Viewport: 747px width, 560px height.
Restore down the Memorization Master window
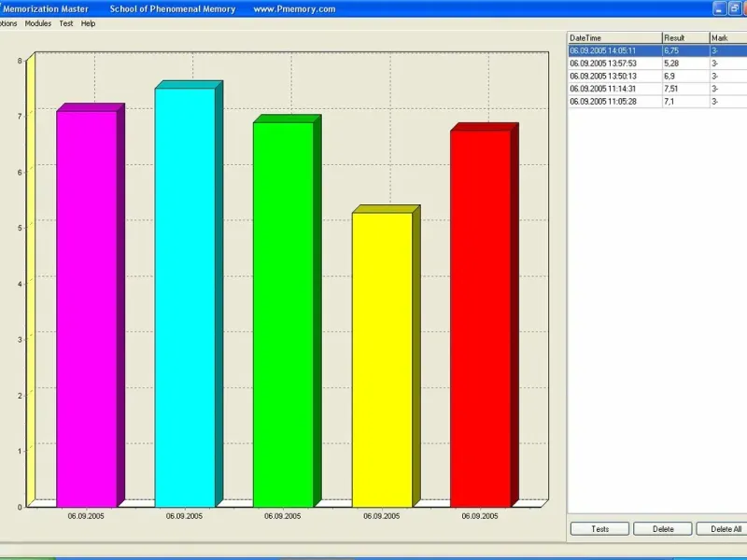click(x=735, y=8)
